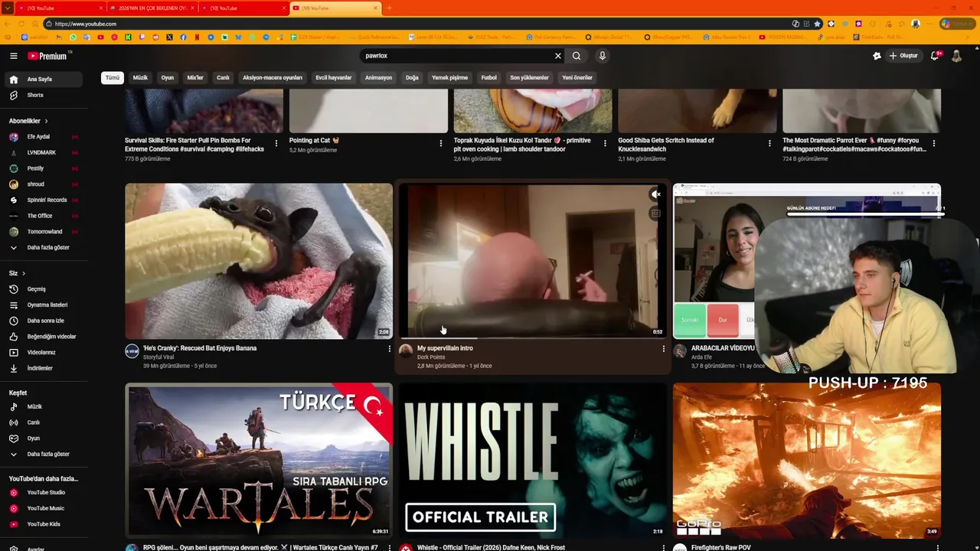Viewport: 980px width, 551px height.
Task: Open Ana Sayfa in the sidebar
Action: [44, 79]
